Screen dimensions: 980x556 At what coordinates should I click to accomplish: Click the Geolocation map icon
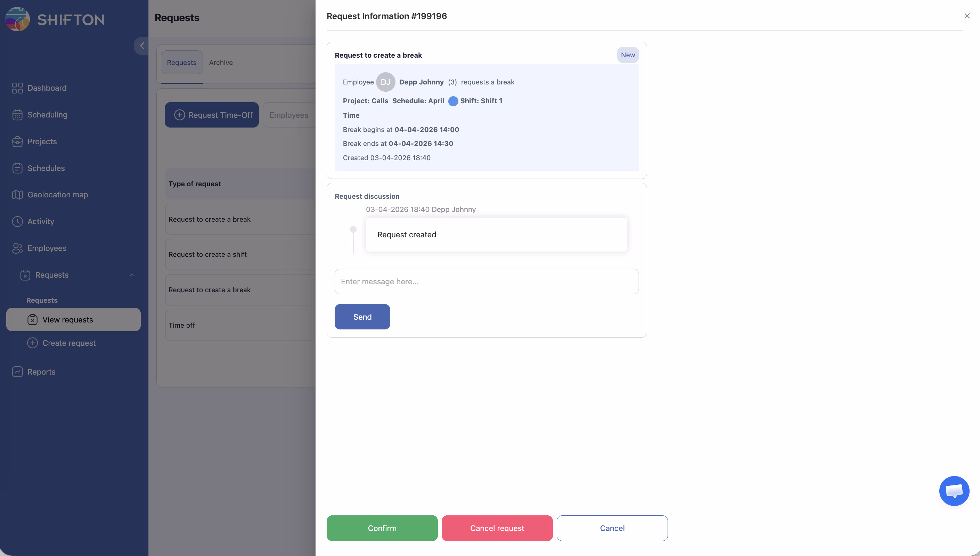click(17, 195)
